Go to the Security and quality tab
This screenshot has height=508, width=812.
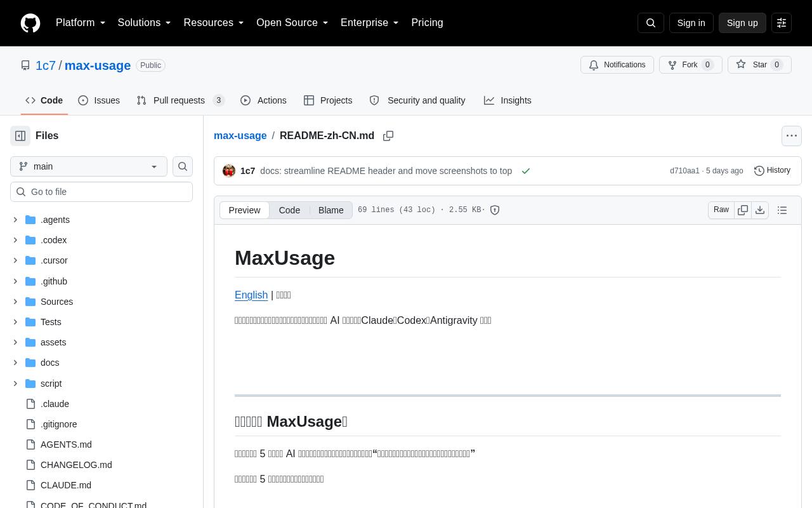[x=417, y=100]
